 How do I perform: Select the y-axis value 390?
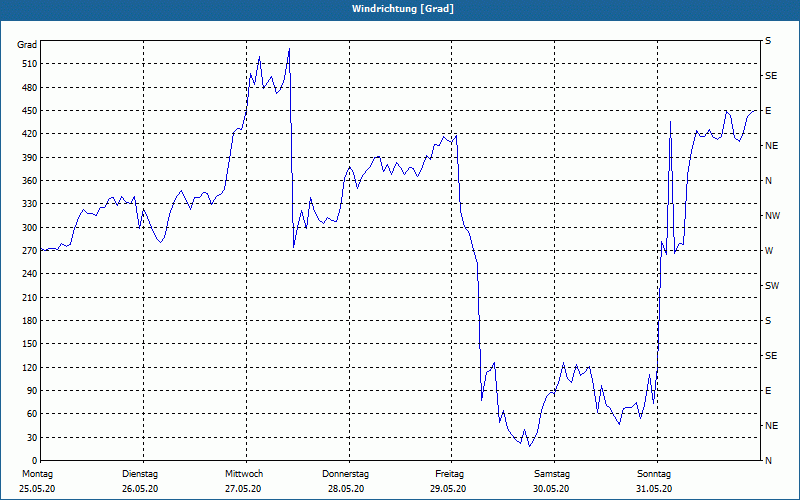pyautogui.click(x=31, y=157)
